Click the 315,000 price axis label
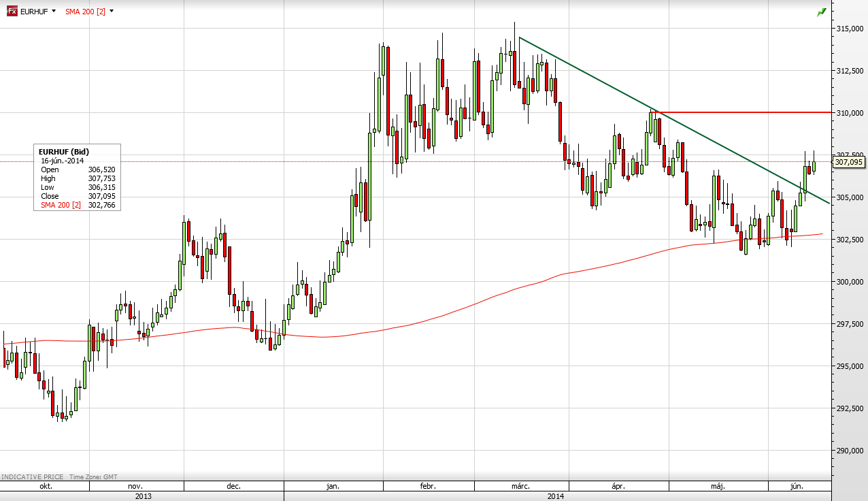The width and height of the screenshot is (868, 501). click(850, 29)
